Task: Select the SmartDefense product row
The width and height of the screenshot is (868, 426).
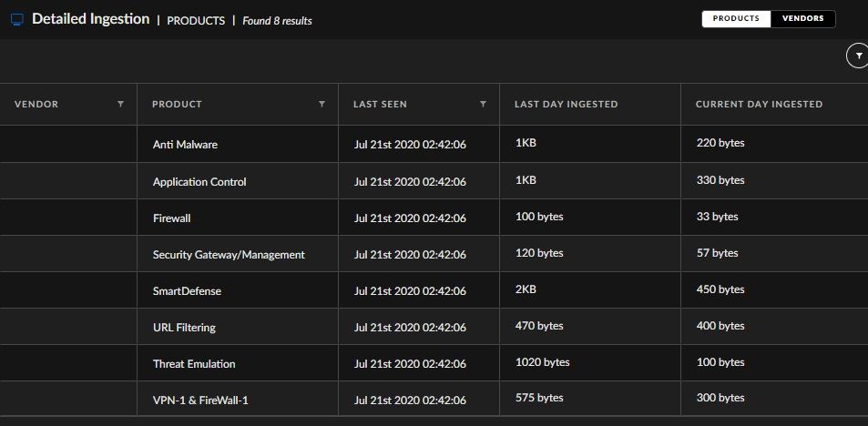Action: 187,290
